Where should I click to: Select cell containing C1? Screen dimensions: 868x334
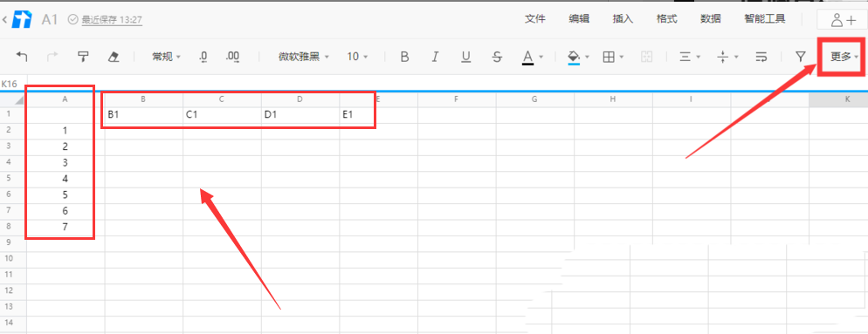[x=222, y=115]
